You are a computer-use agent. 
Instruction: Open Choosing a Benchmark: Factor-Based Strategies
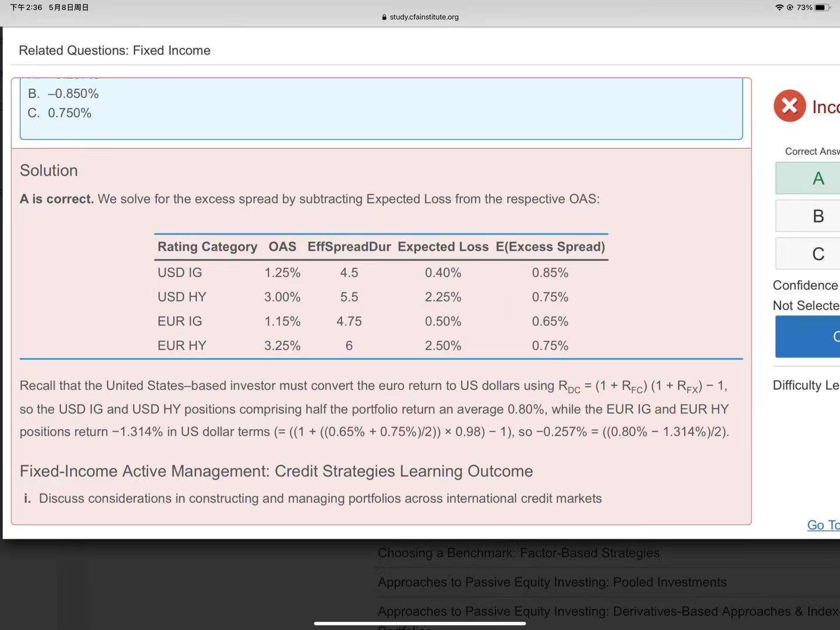coord(518,553)
